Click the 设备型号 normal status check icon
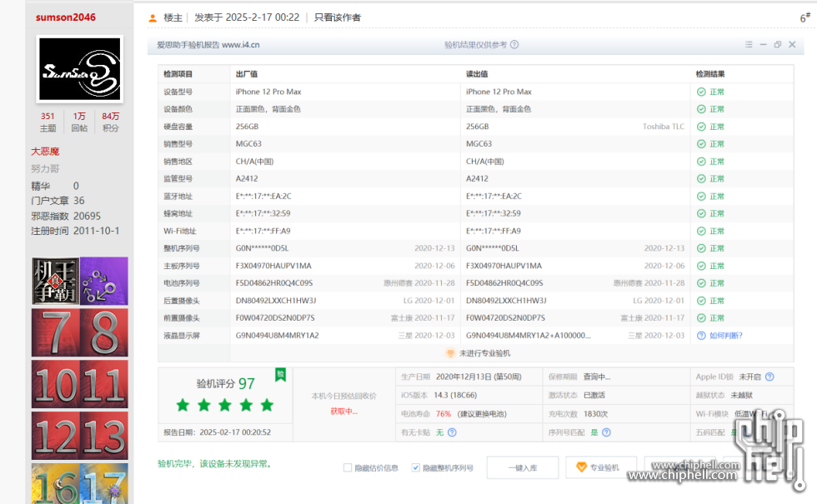Image resolution: width=817 pixels, height=504 pixels. [x=701, y=92]
